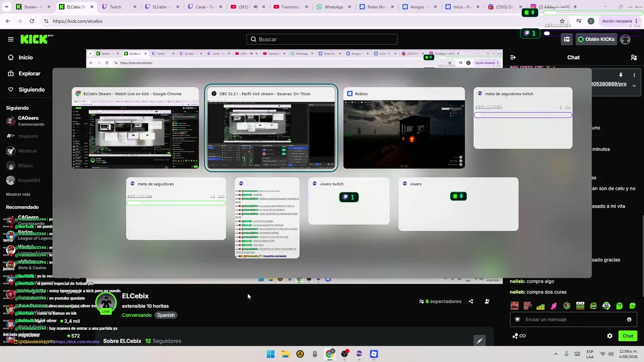Click the Kick search field
This screenshot has height=362, width=644.
[322, 39]
